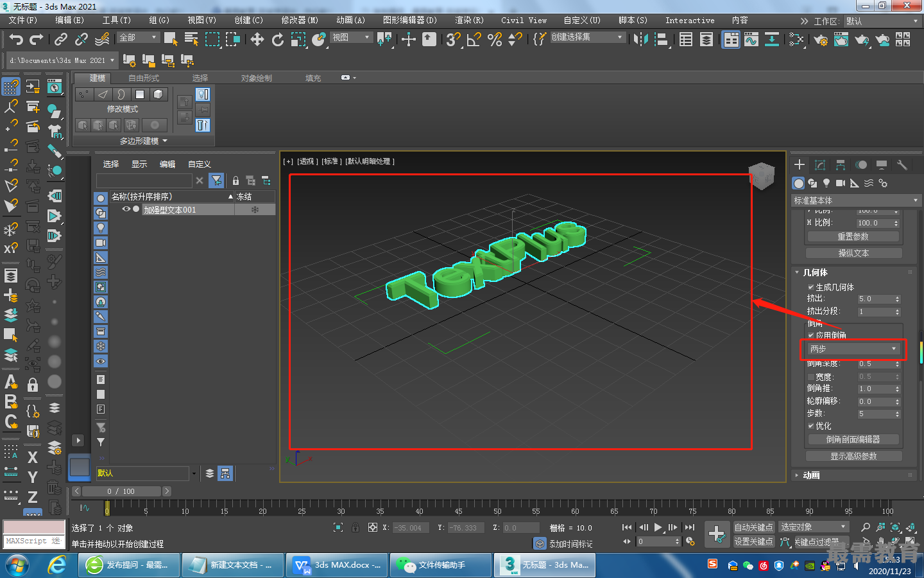Click the ViewCube in viewport
924x578 pixels.
click(762, 176)
